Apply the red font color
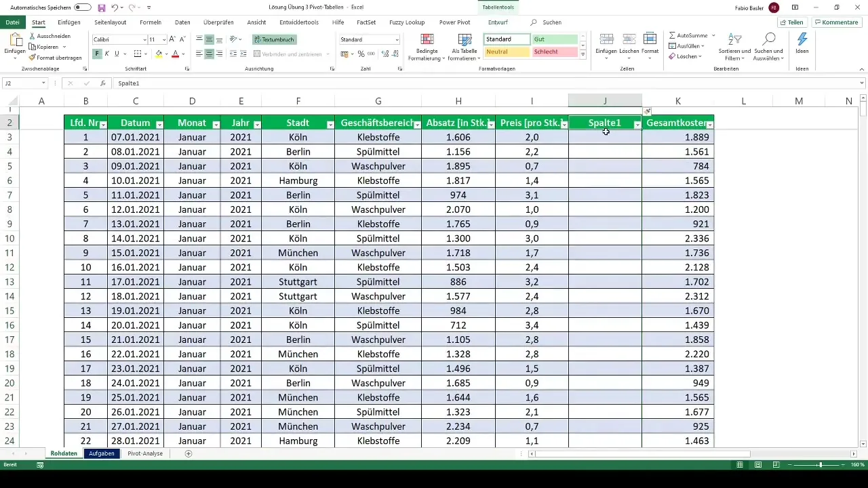The image size is (868, 488). [175, 54]
